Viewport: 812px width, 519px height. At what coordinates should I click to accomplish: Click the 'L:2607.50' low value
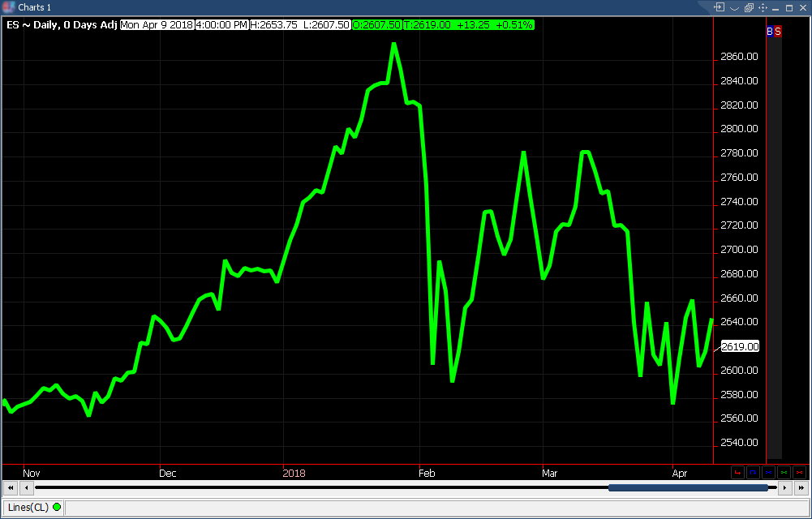tap(326, 25)
